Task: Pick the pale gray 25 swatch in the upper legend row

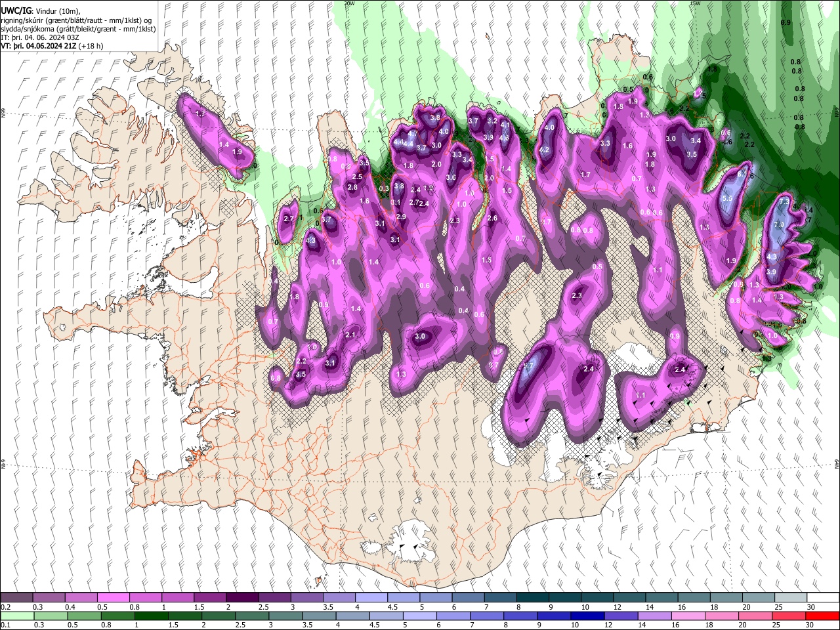Action: (x=791, y=598)
